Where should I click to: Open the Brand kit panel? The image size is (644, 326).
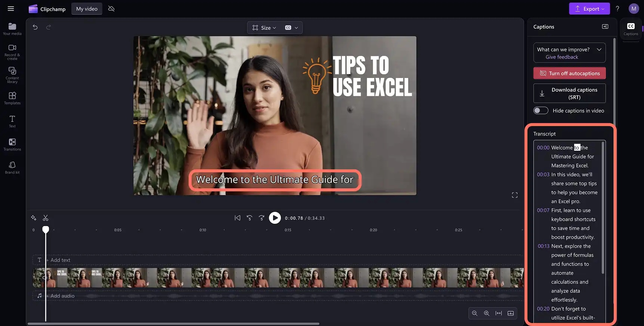click(x=12, y=167)
